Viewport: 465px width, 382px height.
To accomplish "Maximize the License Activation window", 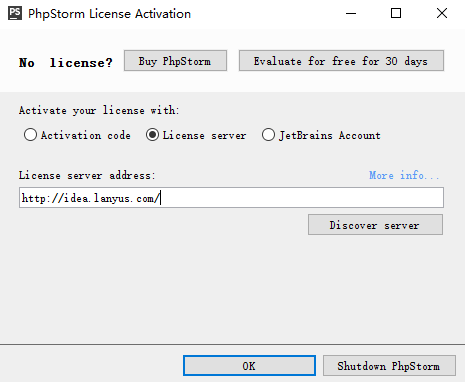I will (x=396, y=13).
